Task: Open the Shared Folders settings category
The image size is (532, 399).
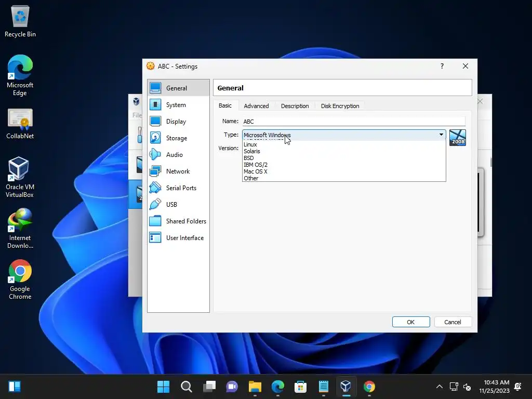Action: [x=179, y=221]
